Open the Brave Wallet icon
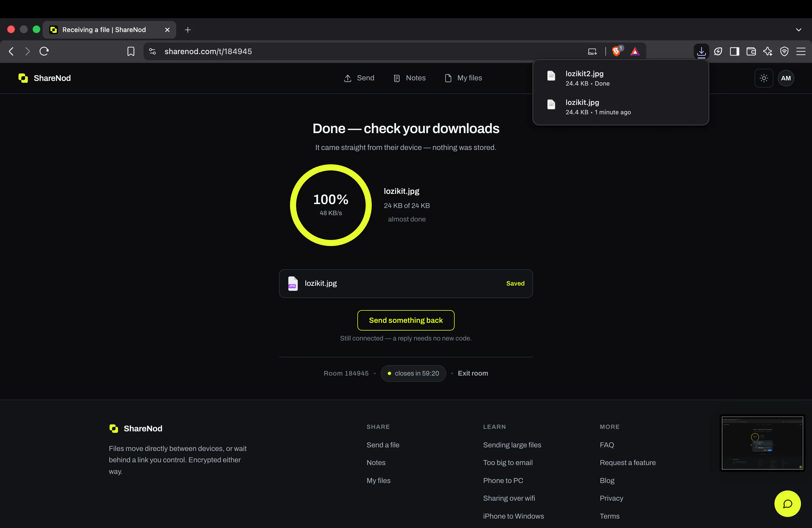 (751, 52)
